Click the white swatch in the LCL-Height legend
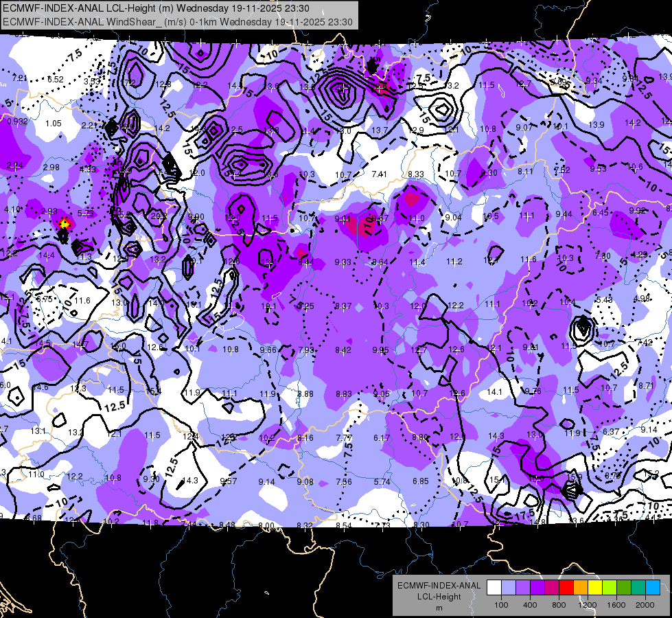The width and height of the screenshot is (672, 618). click(x=494, y=588)
